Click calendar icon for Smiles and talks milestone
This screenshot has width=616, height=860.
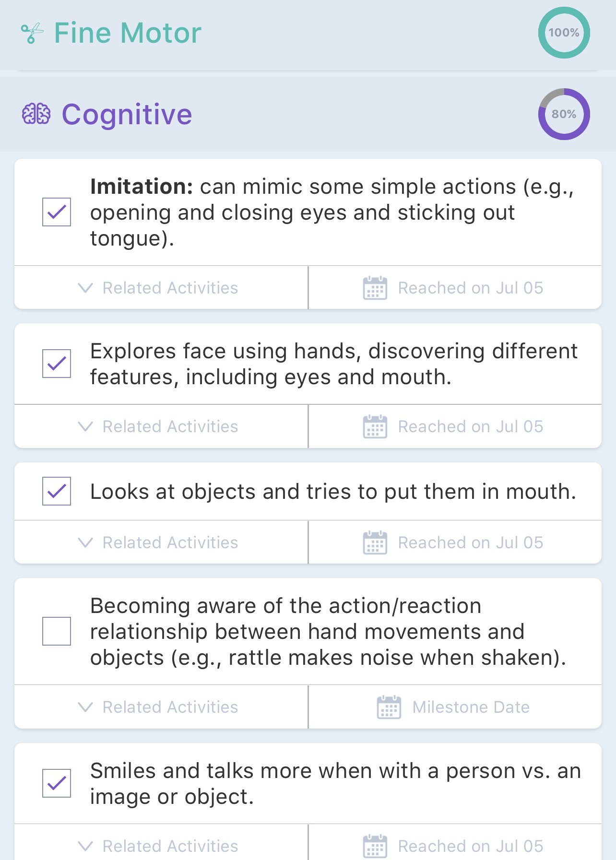[375, 846]
